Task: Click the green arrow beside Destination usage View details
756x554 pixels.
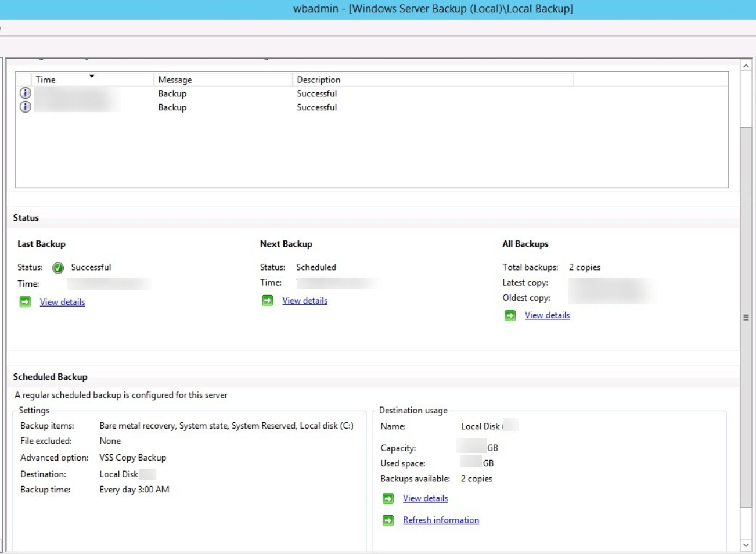Action: pyautogui.click(x=388, y=498)
